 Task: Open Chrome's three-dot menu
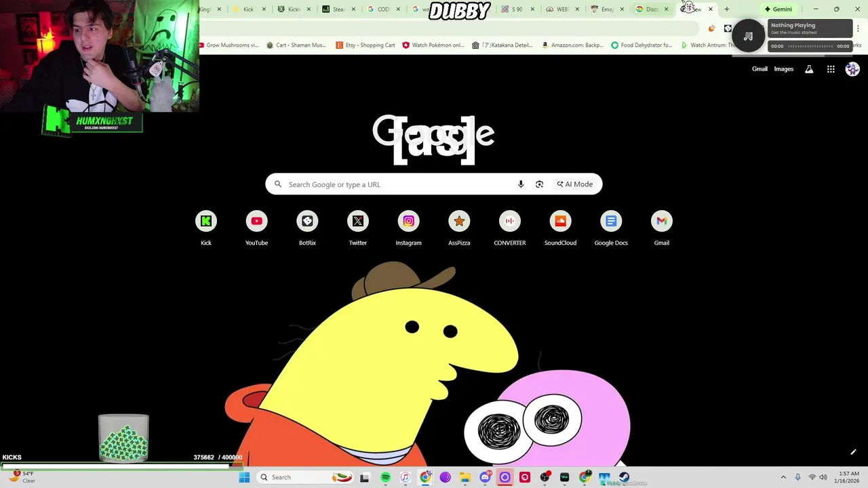(x=858, y=28)
